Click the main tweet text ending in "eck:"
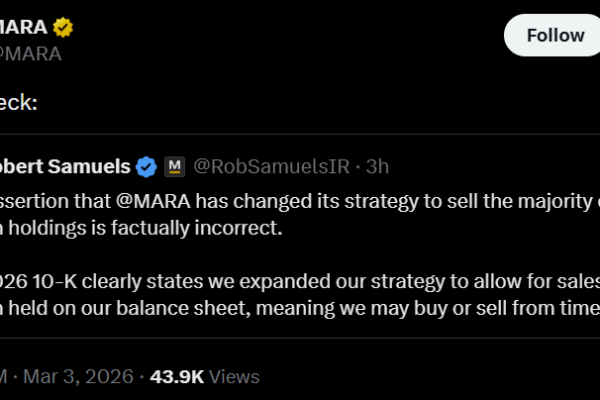Image resolution: width=600 pixels, height=400 pixels. [x=18, y=102]
